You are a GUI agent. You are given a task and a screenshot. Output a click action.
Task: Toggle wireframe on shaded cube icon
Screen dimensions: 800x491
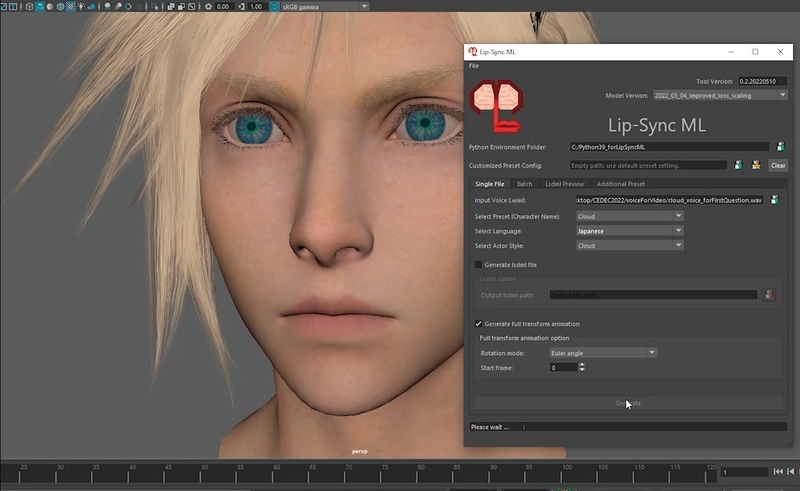click(60, 7)
